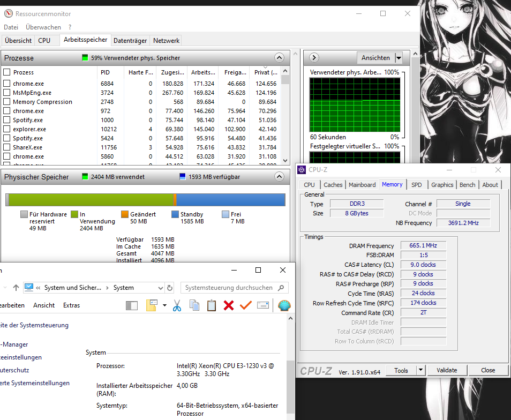The width and height of the screenshot is (511, 420).
Task: Click the envelope email icon in the toolbar
Action: pyautogui.click(x=262, y=305)
